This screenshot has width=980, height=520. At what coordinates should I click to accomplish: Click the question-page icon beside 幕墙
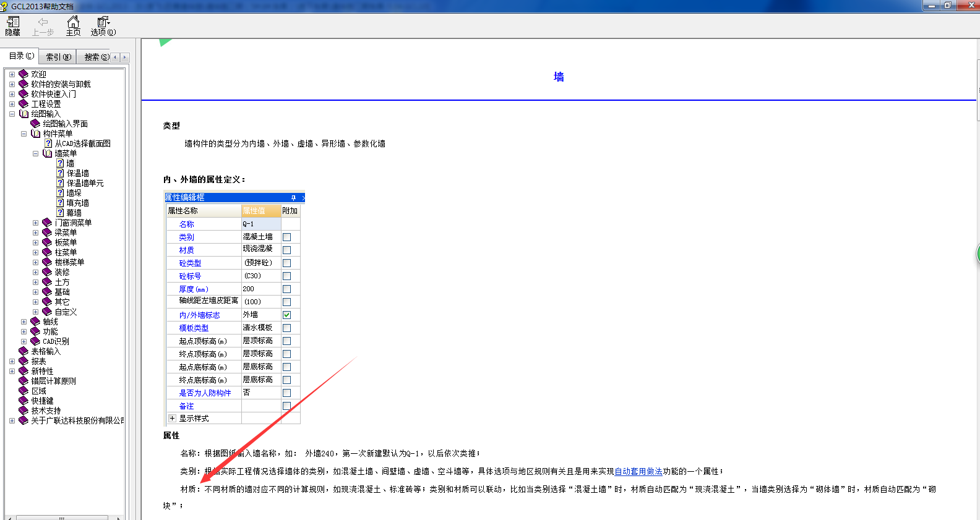(x=60, y=213)
